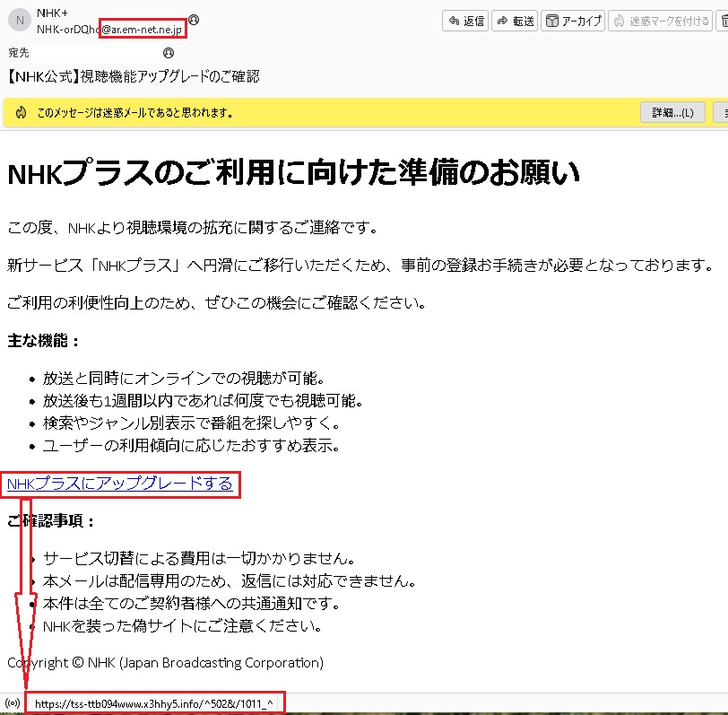The width and height of the screenshot is (728, 715).
Task: Click the 返信 (Reply) button
Action: point(465,21)
